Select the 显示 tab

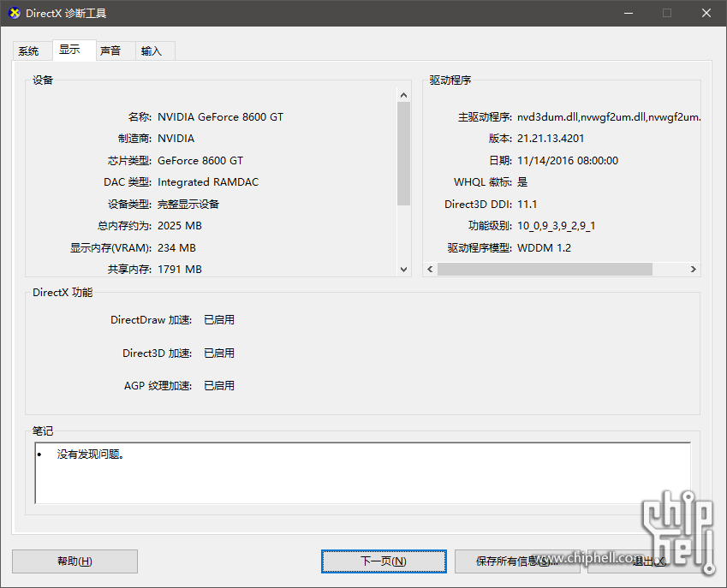tap(74, 50)
